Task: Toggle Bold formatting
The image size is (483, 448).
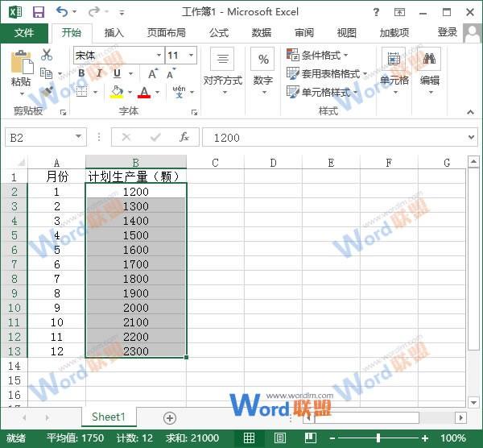Action: pos(81,73)
